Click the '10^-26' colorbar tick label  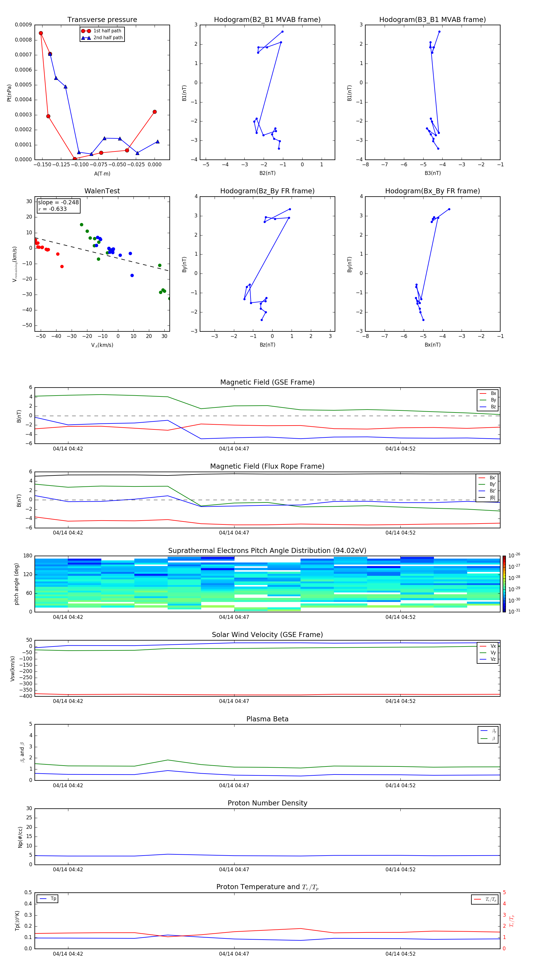(514, 555)
